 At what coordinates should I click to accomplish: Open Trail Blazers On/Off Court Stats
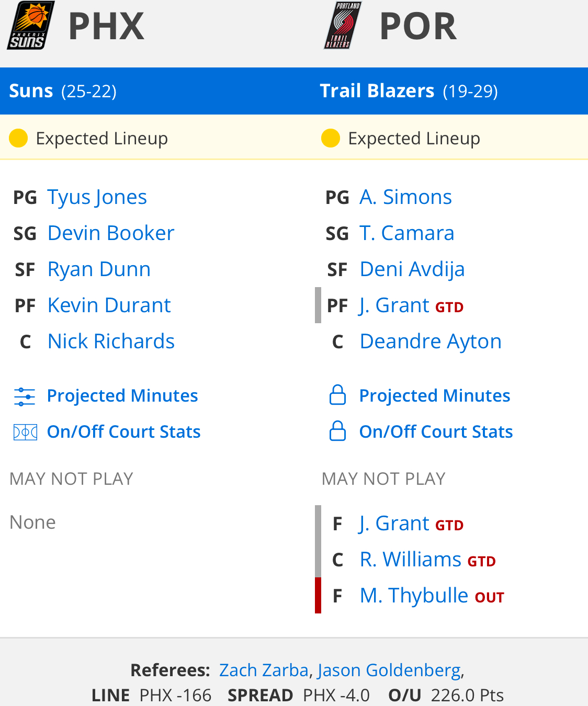click(435, 432)
